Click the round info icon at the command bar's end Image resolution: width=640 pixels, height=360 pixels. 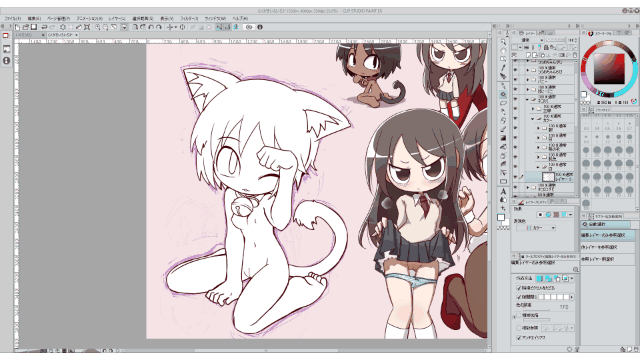pos(260,27)
